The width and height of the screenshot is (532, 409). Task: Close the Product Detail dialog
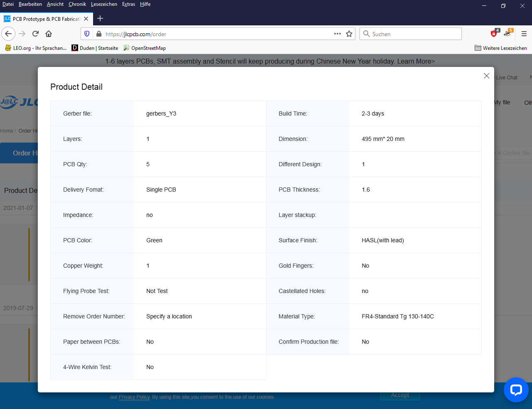[x=486, y=76]
